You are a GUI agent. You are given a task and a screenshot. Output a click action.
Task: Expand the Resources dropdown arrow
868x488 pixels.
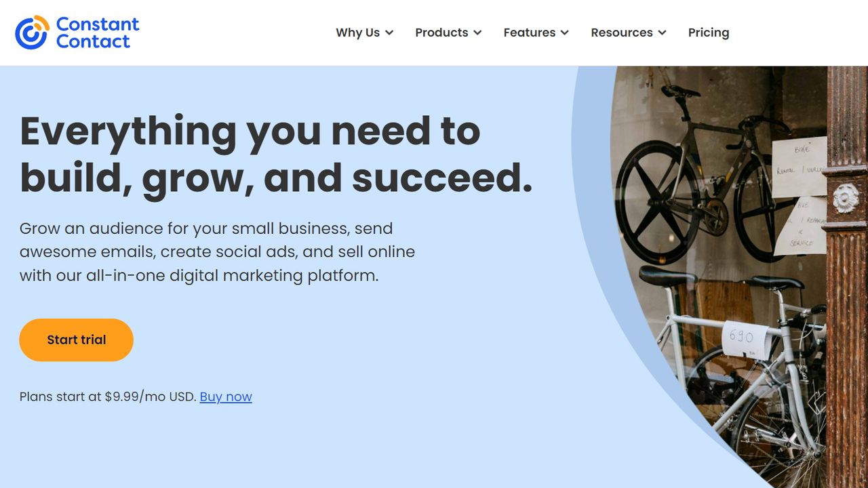point(662,33)
